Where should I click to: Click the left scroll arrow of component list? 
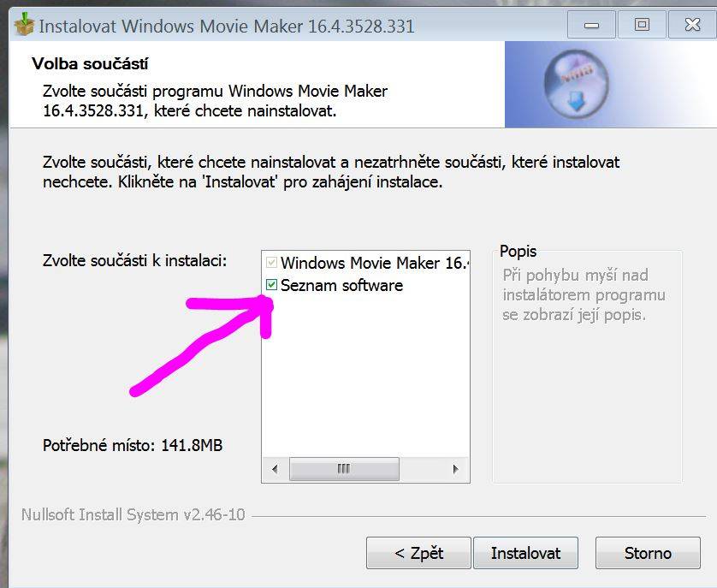275,469
